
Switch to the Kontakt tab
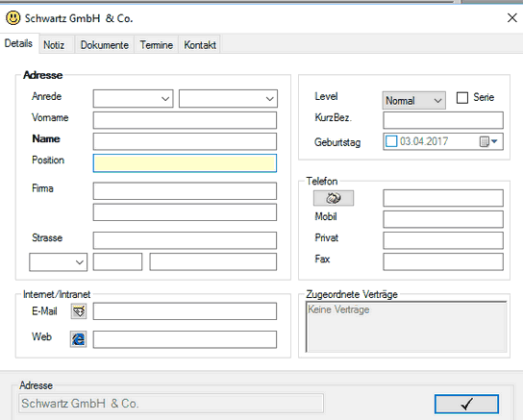click(200, 45)
